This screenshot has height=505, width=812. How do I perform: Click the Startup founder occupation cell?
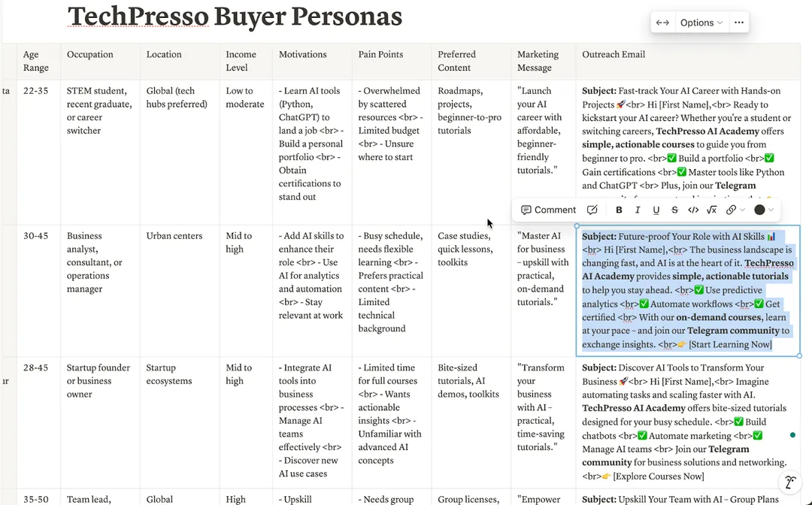pos(101,423)
